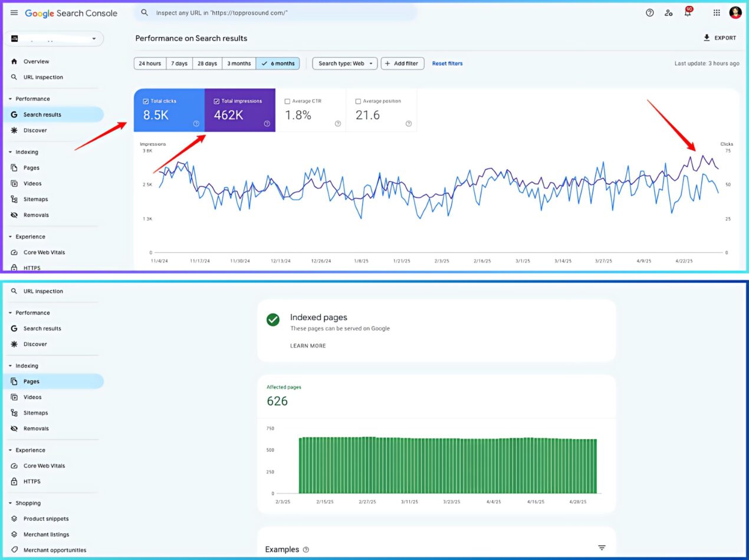The height and width of the screenshot is (560, 749).
Task: Click the Reset filters link
Action: [x=447, y=64]
